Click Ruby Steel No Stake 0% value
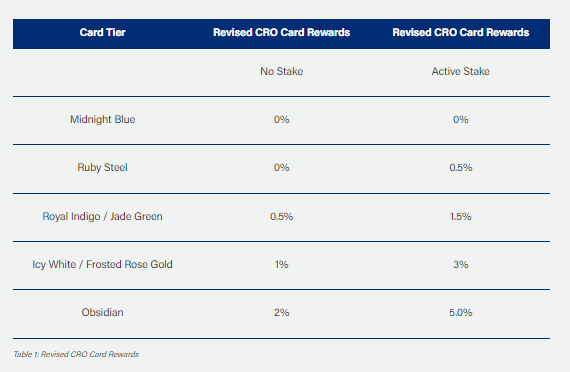 click(281, 167)
